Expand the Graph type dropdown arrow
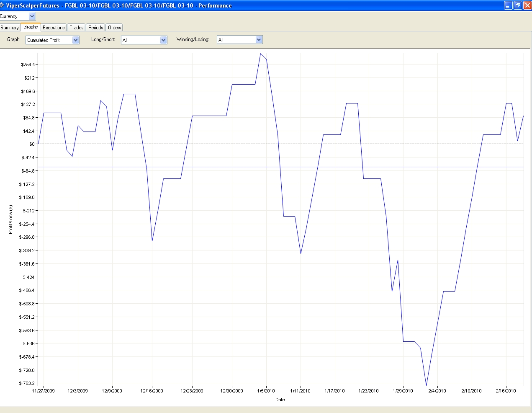 75,40
